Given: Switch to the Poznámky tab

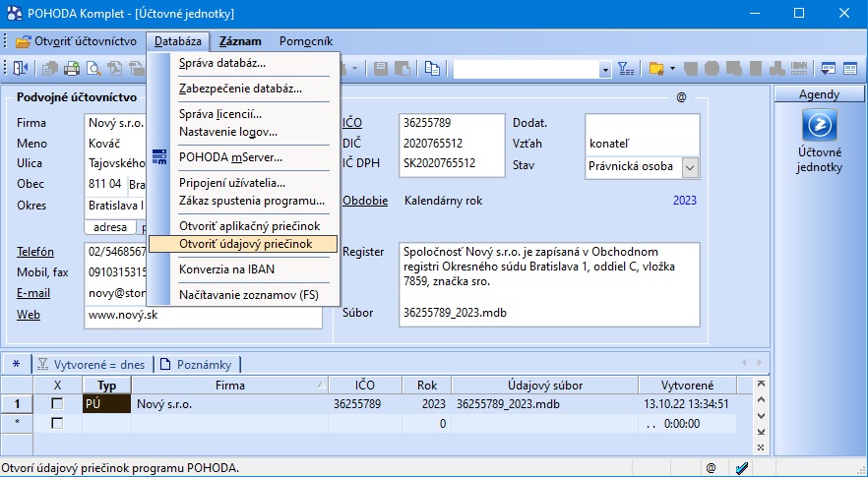Looking at the screenshot, I should (198, 364).
